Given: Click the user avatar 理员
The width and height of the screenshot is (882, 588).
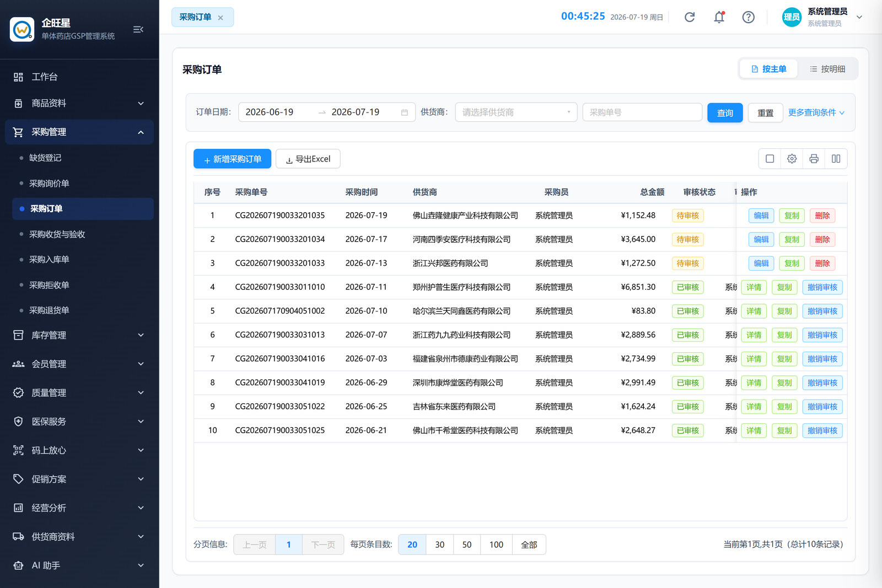Looking at the screenshot, I should tap(792, 17).
